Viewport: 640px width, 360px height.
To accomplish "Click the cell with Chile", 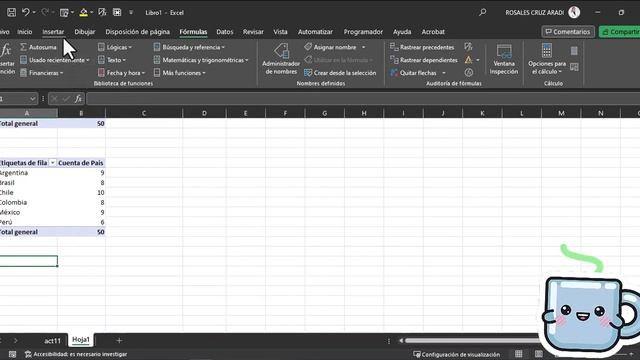I will (29, 193).
